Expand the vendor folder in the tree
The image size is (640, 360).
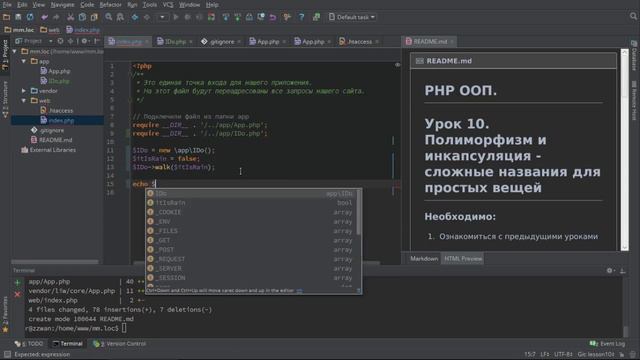point(24,91)
